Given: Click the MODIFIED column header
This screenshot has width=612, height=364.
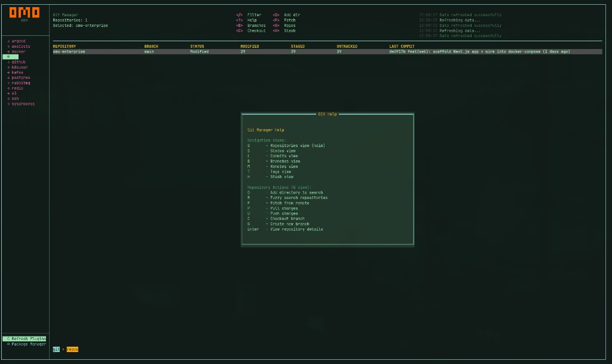Looking at the screenshot, I should coord(250,47).
